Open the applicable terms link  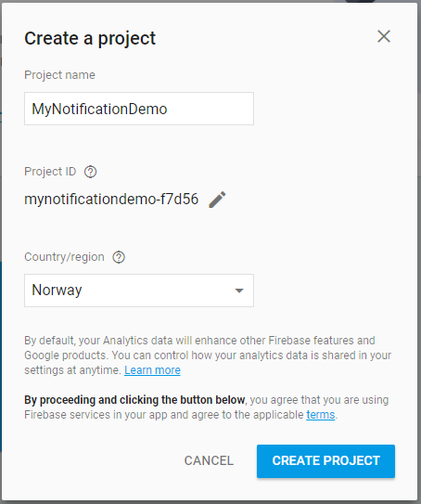(x=321, y=415)
